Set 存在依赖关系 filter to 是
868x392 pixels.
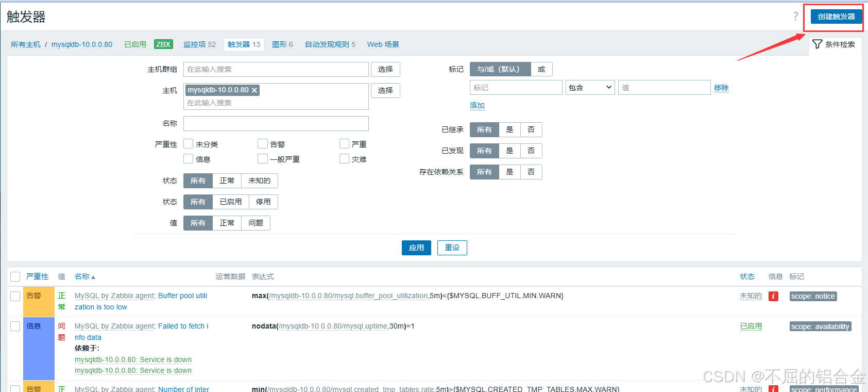[509, 172]
